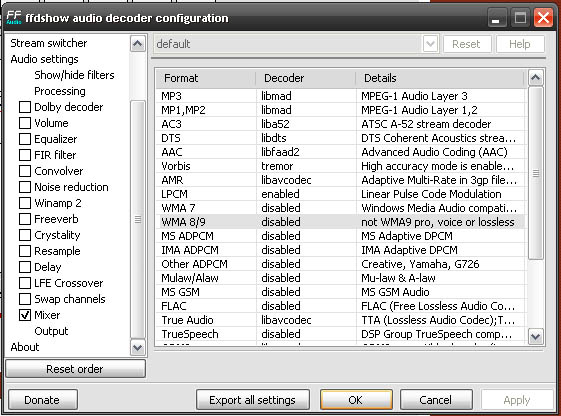
Task: Click the left panel scrollbar thumb
Action: 137,219
